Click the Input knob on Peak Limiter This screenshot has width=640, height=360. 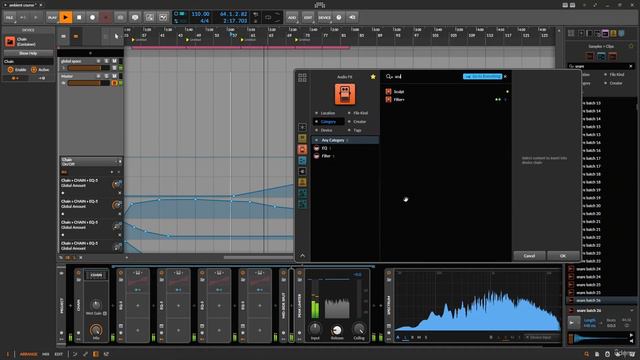coord(315,328)
